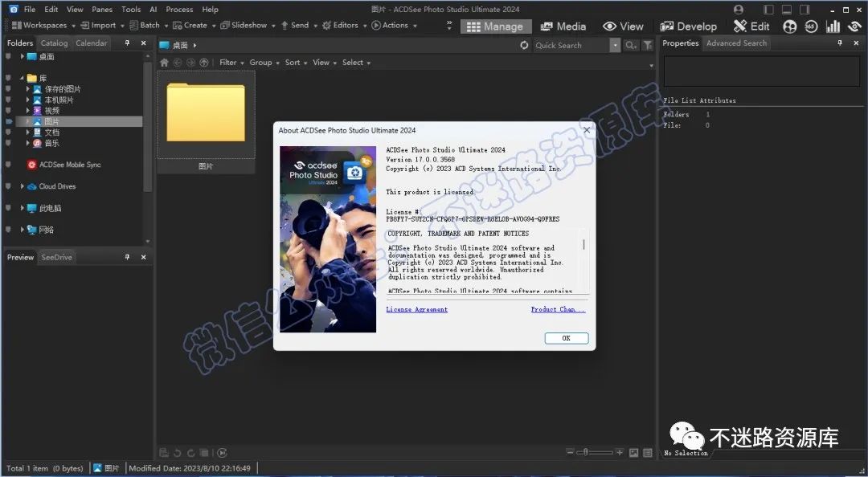Click the user account icon

738,10
